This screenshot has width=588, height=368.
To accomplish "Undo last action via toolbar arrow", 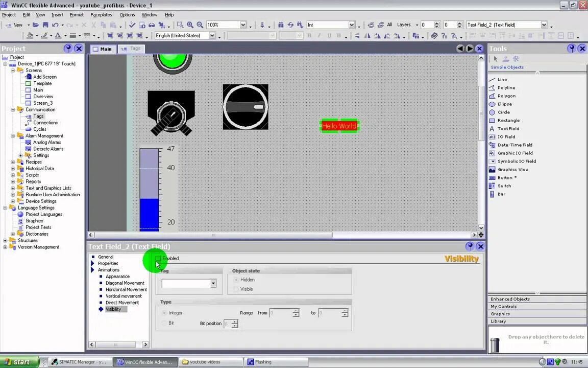I will pyautogui.click(x=55, y=25).
